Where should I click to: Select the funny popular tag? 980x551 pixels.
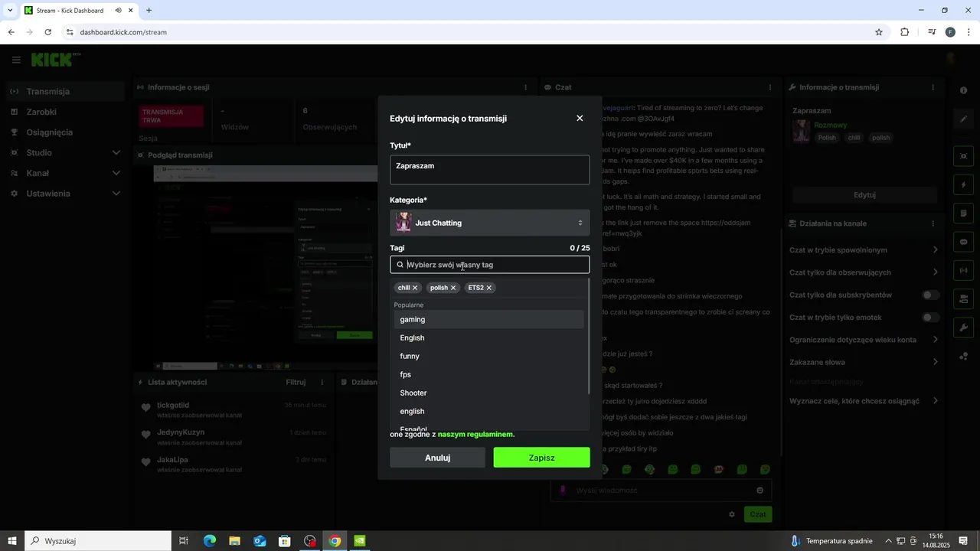click(488, 357)
